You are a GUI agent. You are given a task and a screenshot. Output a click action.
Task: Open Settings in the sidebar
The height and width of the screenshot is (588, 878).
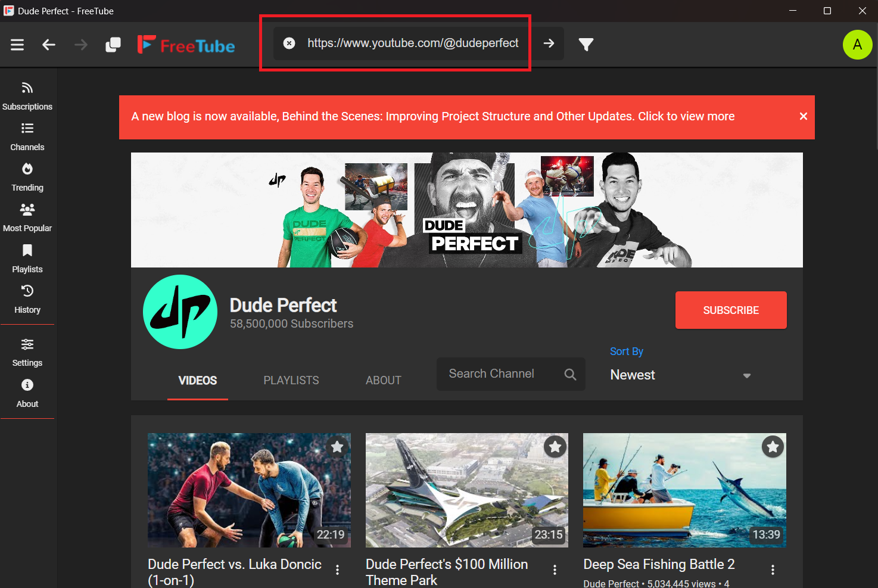tap(27, 353)
